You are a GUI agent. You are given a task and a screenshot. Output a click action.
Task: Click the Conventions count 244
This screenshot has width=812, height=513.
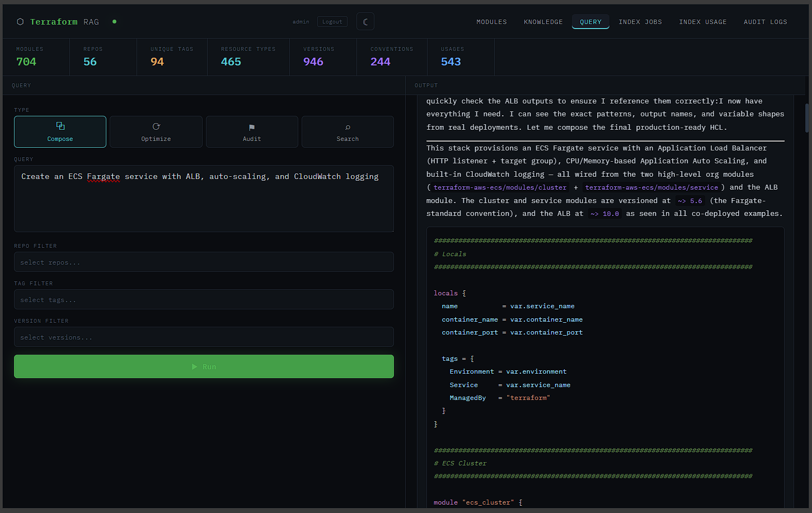[x=381, y=62]
